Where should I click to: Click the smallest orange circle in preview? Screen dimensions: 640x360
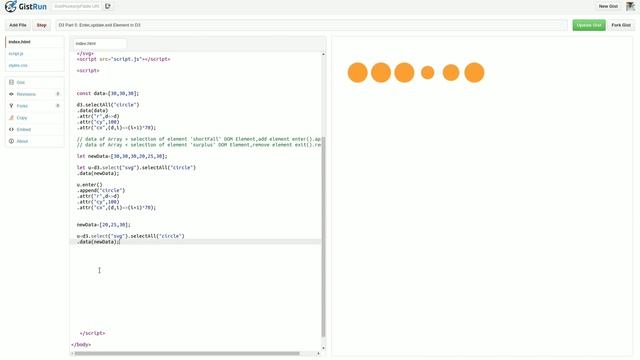(x=428, y=73)
